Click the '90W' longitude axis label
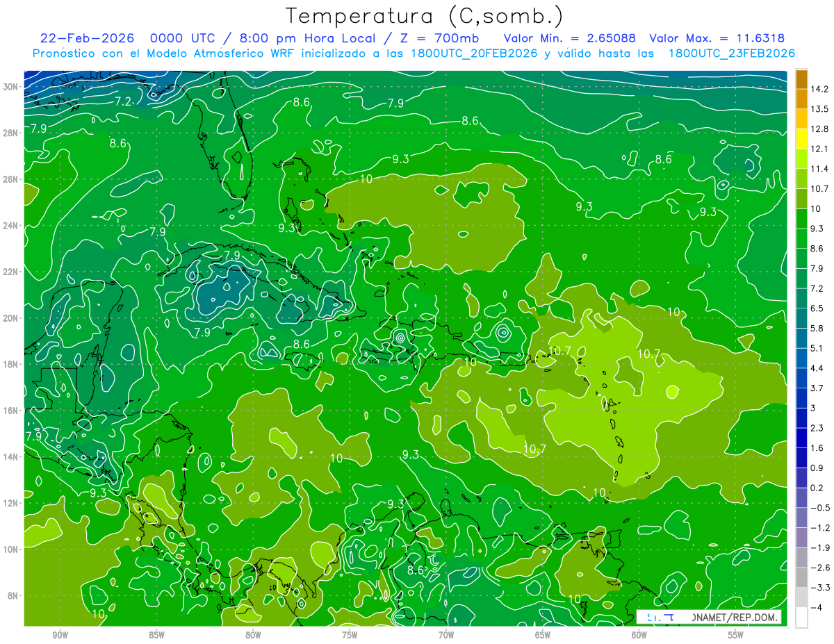The width and height of the screenshot is (834, 644). point(60,635)
